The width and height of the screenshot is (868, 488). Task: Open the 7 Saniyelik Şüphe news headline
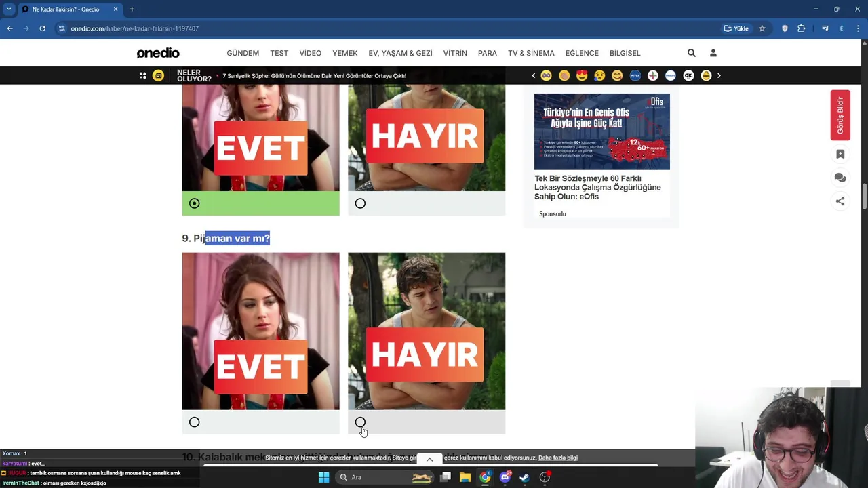(x=314, y=75)
